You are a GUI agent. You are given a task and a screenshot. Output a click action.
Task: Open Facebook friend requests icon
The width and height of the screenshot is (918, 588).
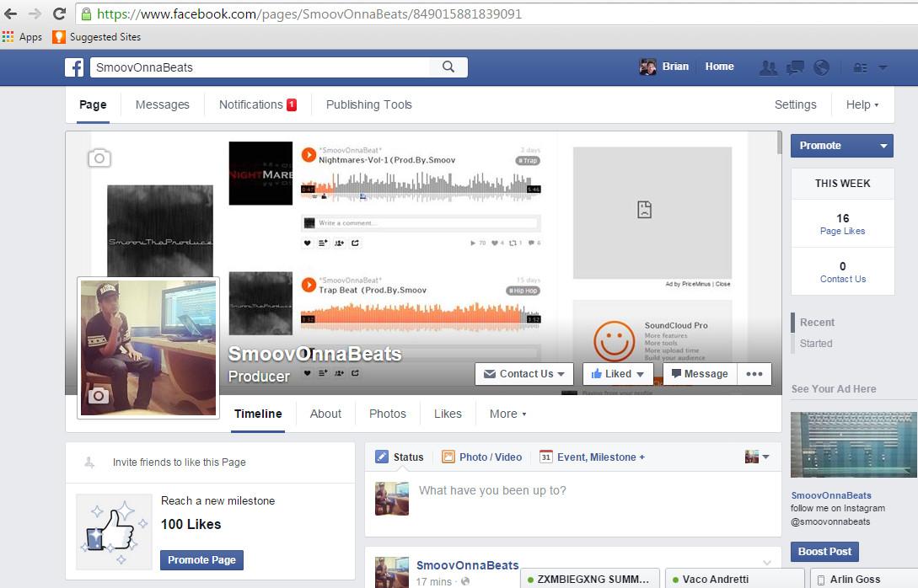click(x=769, y=67)
